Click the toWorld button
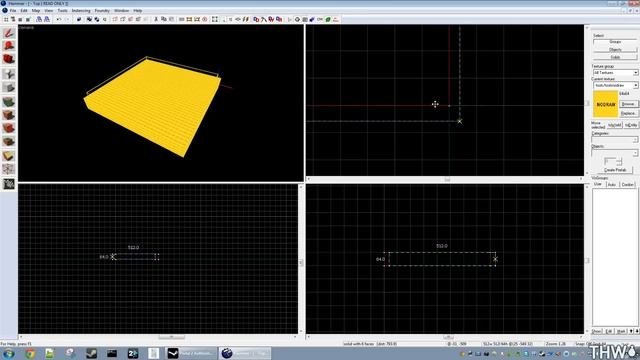The width and height of the screenshot is (640, 360). [x=615, y=125]
